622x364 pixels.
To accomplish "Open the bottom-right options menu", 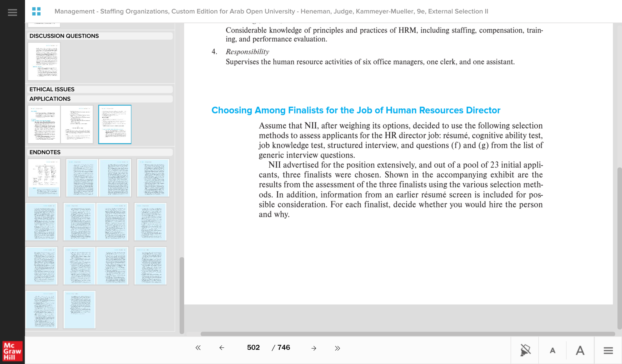I will pos(608,350).
